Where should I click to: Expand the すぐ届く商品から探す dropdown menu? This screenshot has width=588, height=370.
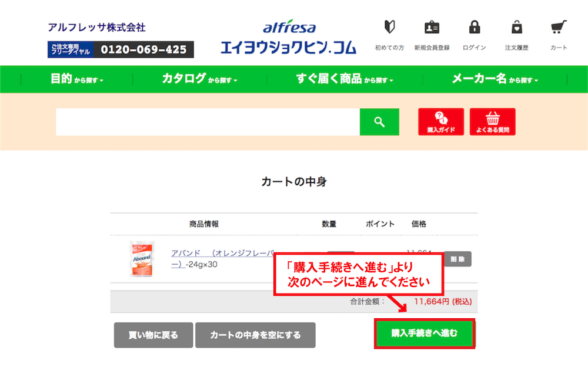coord(344,79)
